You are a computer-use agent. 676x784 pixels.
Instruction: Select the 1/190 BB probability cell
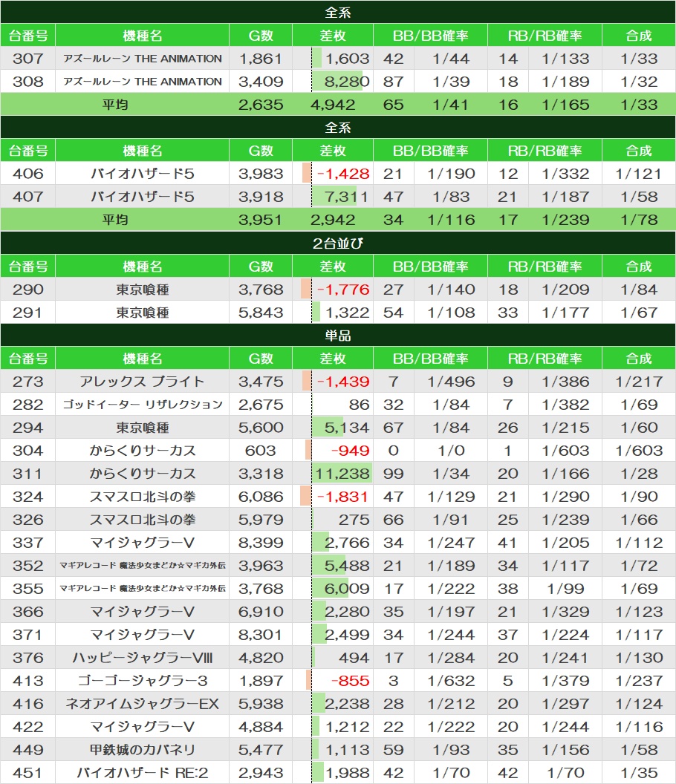click(452, 174)
